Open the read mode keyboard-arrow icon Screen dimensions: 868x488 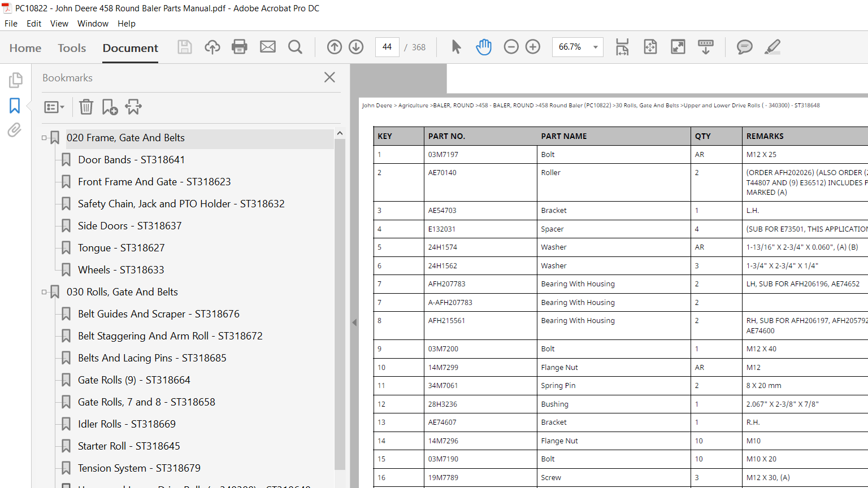pos(706,47)
